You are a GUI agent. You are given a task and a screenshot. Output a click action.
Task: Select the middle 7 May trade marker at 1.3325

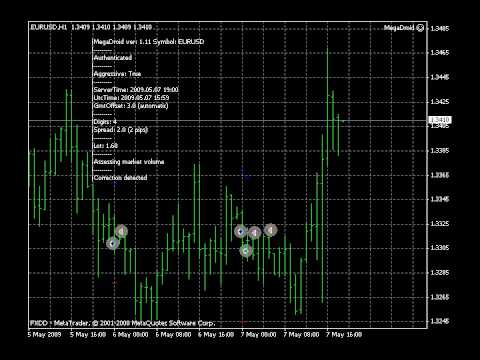(255, 233)
